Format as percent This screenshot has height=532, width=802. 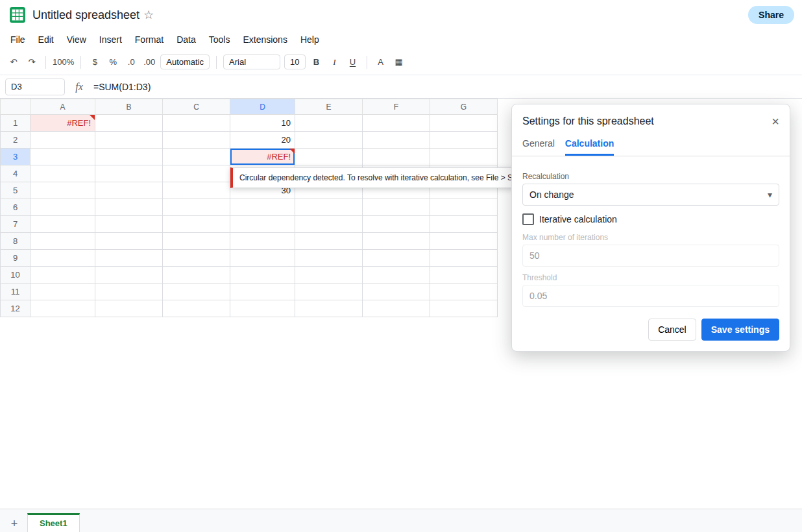point(113,62)
